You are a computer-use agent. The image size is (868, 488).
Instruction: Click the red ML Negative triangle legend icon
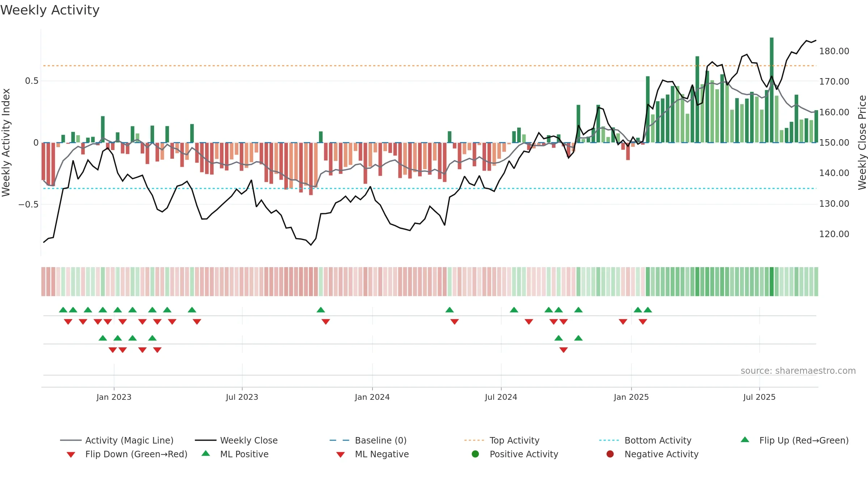[341, 455]
